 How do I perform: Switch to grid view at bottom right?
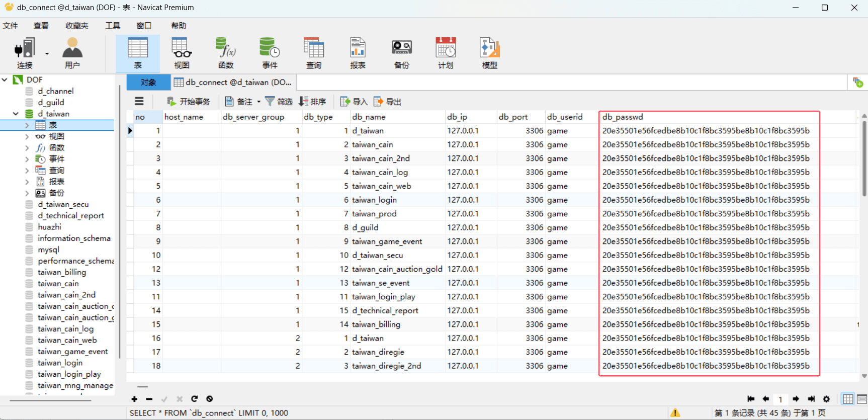click(x=848, y=399)
